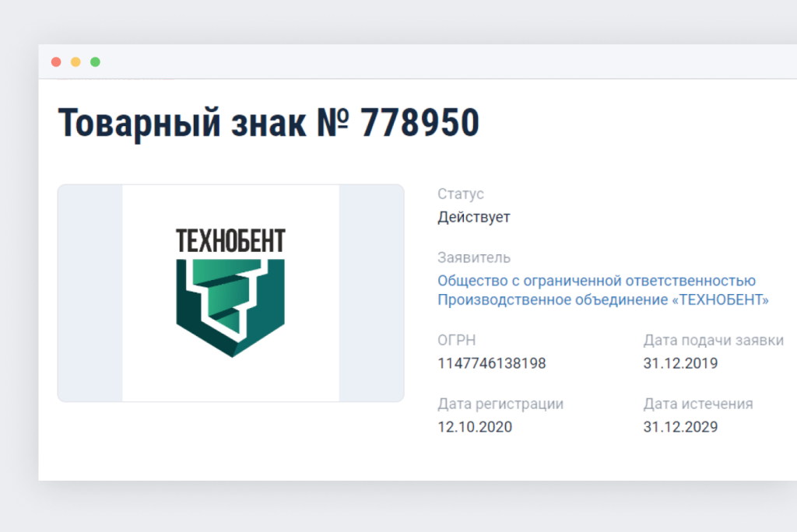This screenshot has height=532, width=797.
Task: Select the status value Действует
Action: click(x=474, y=218)
